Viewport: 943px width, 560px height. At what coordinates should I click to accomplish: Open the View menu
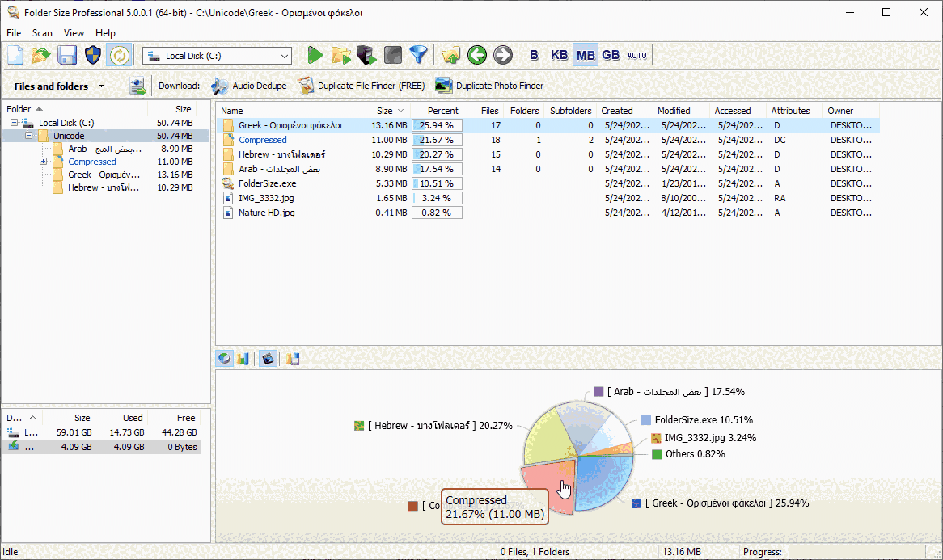pyautogui.click(x=74, y=33)
